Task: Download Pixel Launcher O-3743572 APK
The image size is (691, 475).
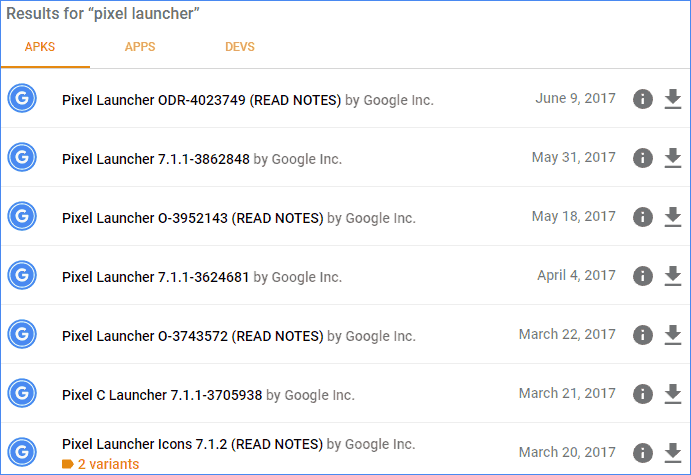Action: click(x=672, y=335)
